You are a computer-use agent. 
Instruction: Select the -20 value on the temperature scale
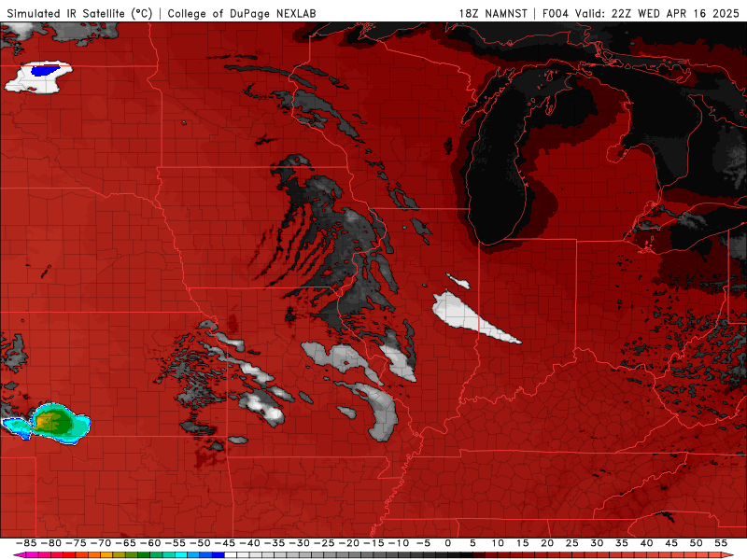coord(348,543)
